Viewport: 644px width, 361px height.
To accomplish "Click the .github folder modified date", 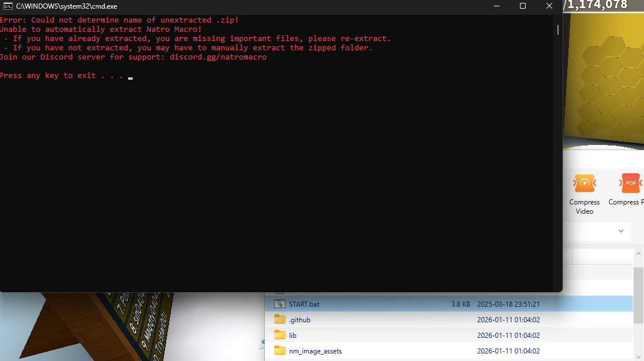I will [x=508, y=320].
